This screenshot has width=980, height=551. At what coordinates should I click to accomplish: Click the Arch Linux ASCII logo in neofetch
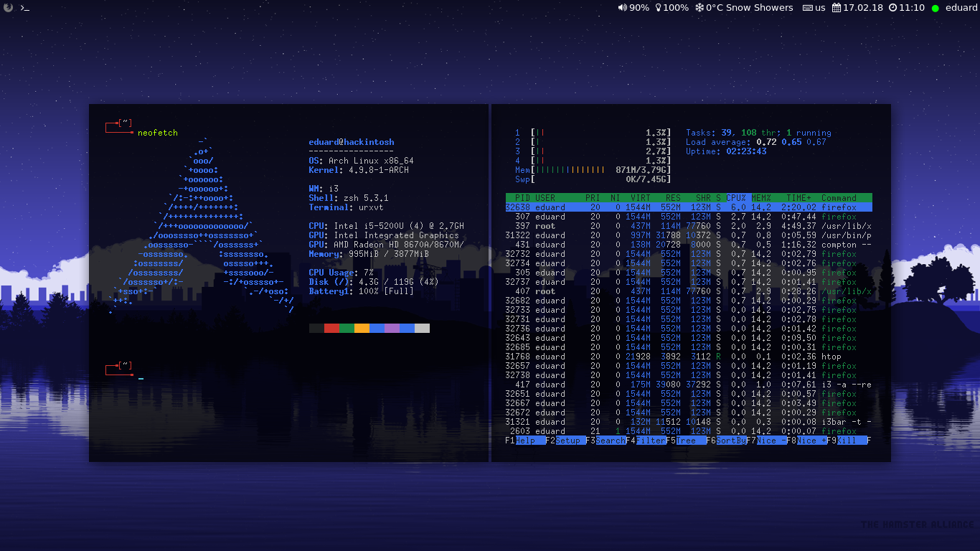pyautogui.click(x=201, y=226)
